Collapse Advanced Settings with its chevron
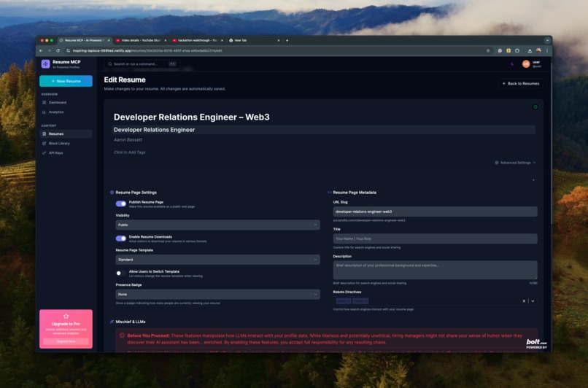Image resolution: width=588 pixels, height=388 pixels. pyautogui.click(x=534, y=163)
